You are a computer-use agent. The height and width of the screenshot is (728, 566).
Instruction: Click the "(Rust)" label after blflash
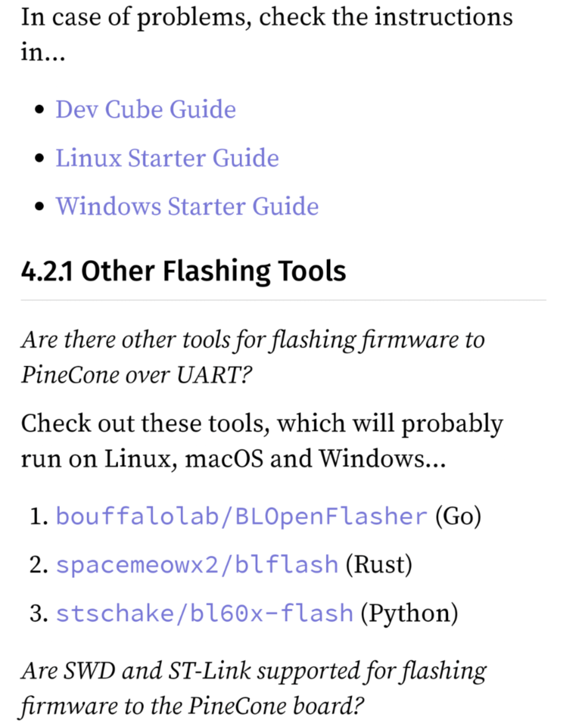coord(379,565)
